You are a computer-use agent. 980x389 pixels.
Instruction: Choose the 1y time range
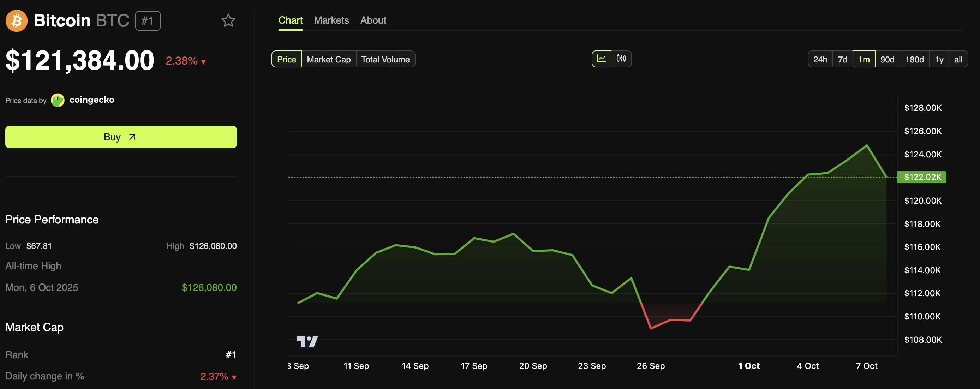939,59
